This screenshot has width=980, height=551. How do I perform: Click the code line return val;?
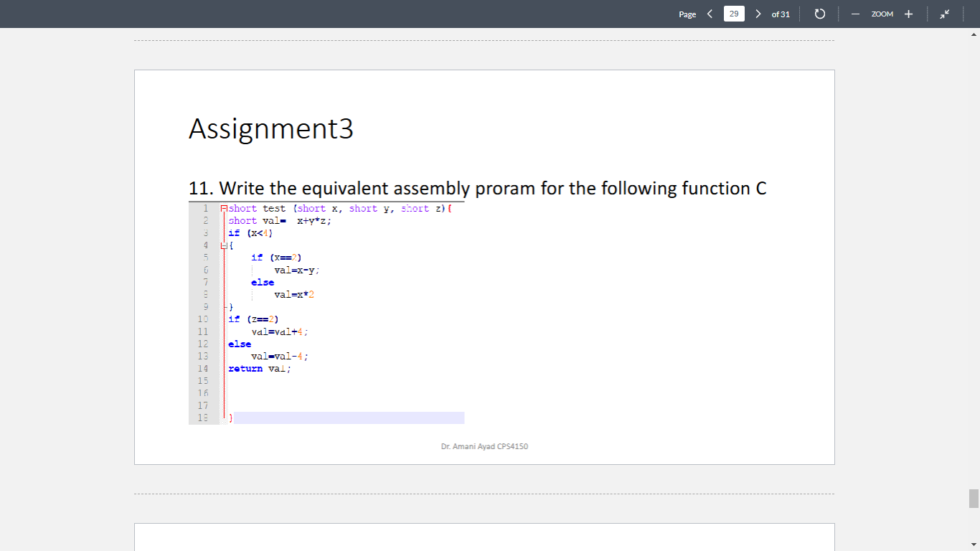[258, 368]
